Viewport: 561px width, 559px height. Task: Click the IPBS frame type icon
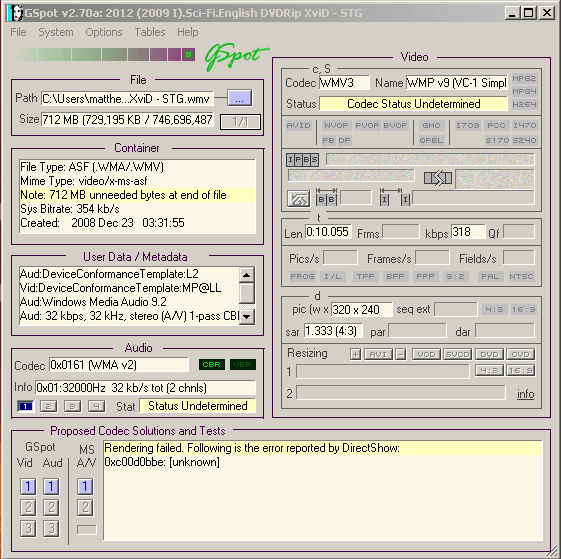pos(302,160)
